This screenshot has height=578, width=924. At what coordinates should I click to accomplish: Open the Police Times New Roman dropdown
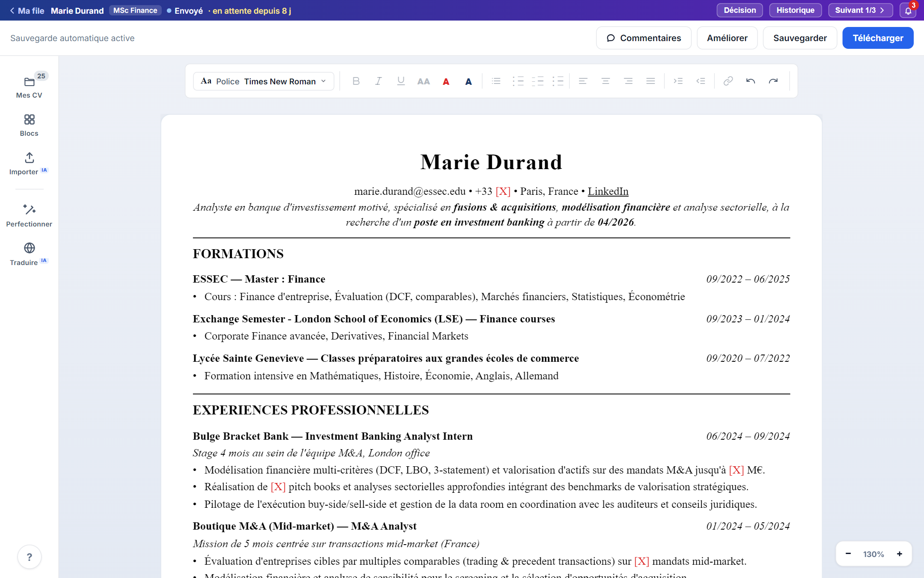(264, 81)
